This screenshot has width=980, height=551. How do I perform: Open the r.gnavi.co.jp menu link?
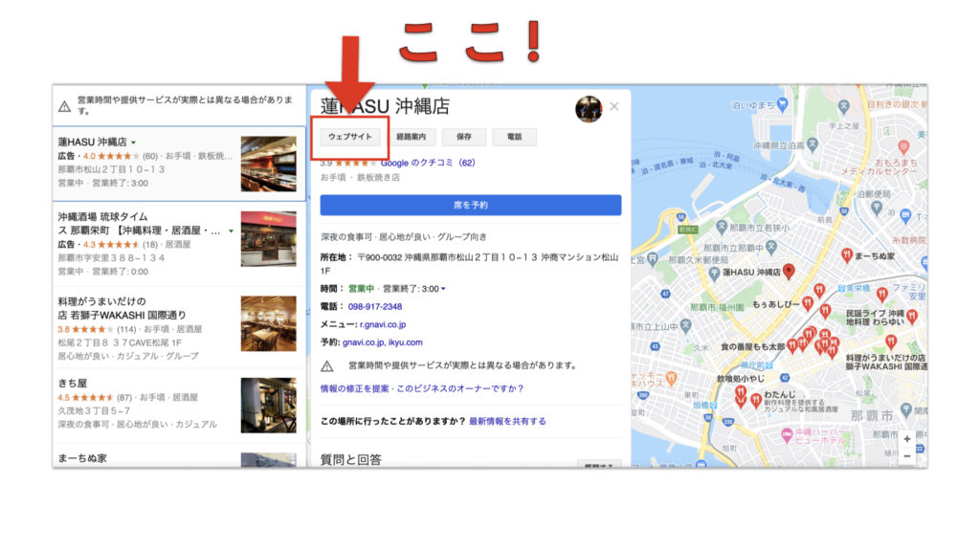(x=383, y=324)
